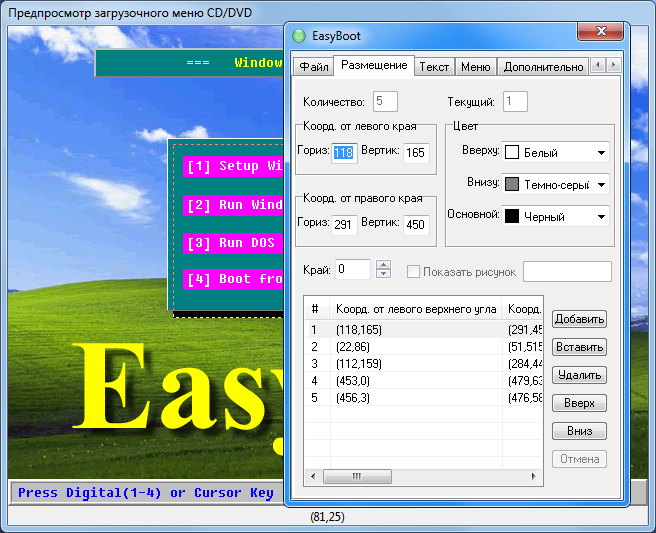The height and width of the screenshot is (533, 656).
Task: Click the # column header
Action: click(x=317, y=309)
